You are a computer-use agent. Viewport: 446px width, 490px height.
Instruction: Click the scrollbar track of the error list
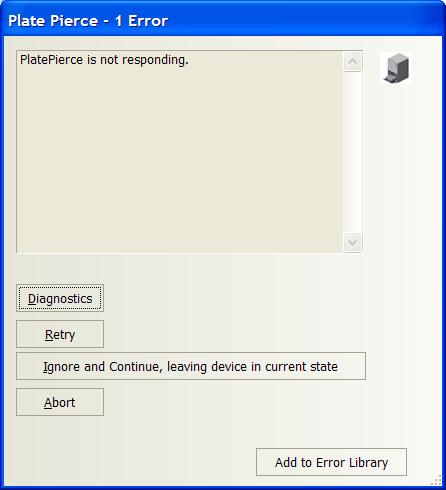(352, 152)
